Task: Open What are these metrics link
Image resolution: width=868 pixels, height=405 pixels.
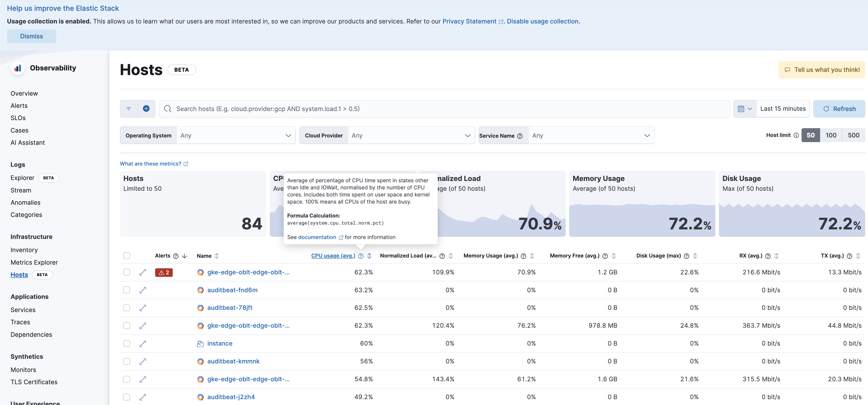Action: 154,164
